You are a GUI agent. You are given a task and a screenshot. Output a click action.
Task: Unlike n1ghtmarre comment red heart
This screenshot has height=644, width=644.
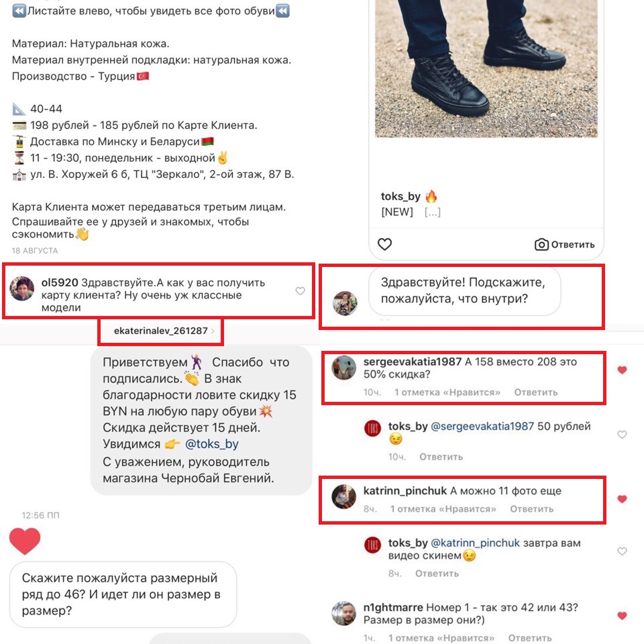[622, 616]
